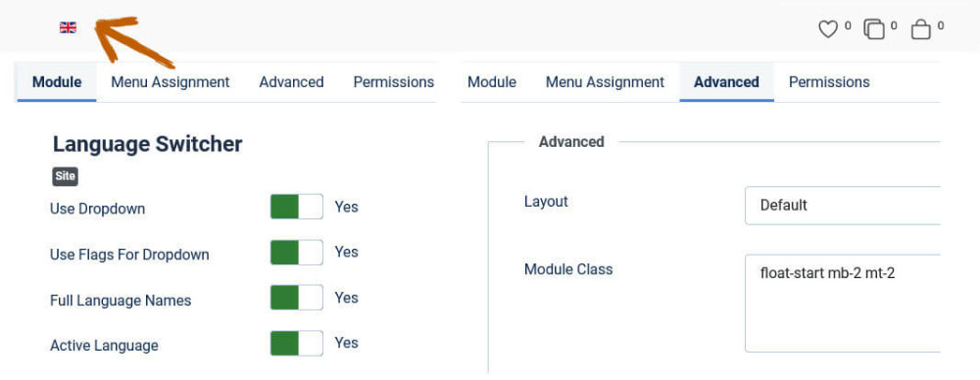Open the Permissions tab in right panel
The height and width of the screenshot is (380, 980).
(829, 82)
